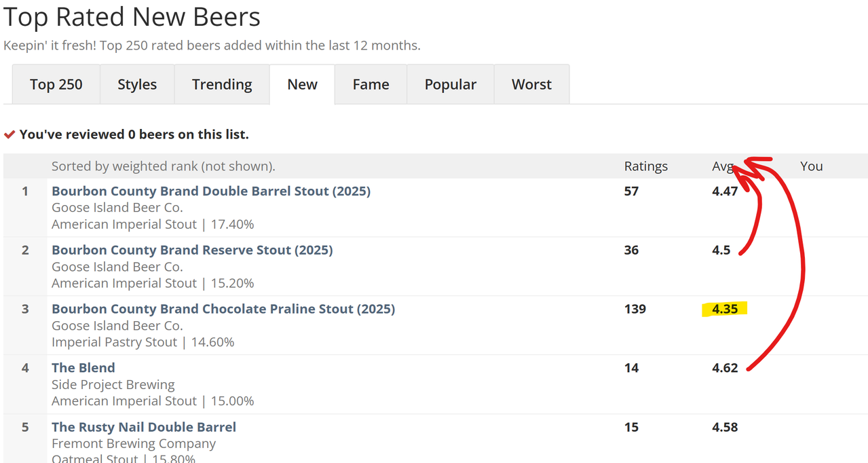Click the Ratings column header

646,166
